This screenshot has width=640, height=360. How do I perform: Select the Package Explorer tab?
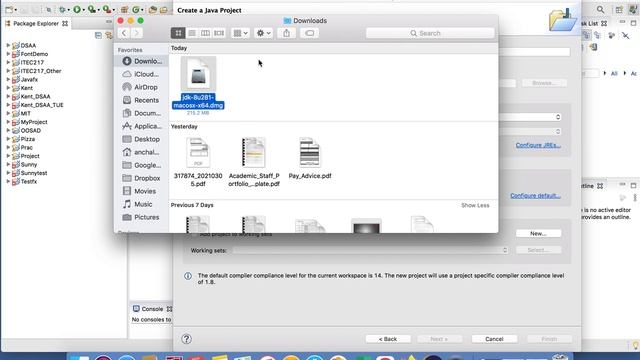36,24
